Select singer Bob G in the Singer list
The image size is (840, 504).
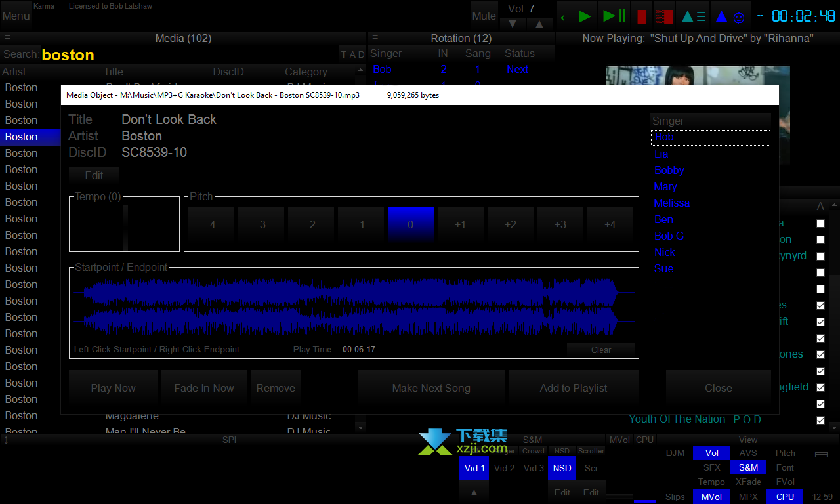(x=669, y=236)
